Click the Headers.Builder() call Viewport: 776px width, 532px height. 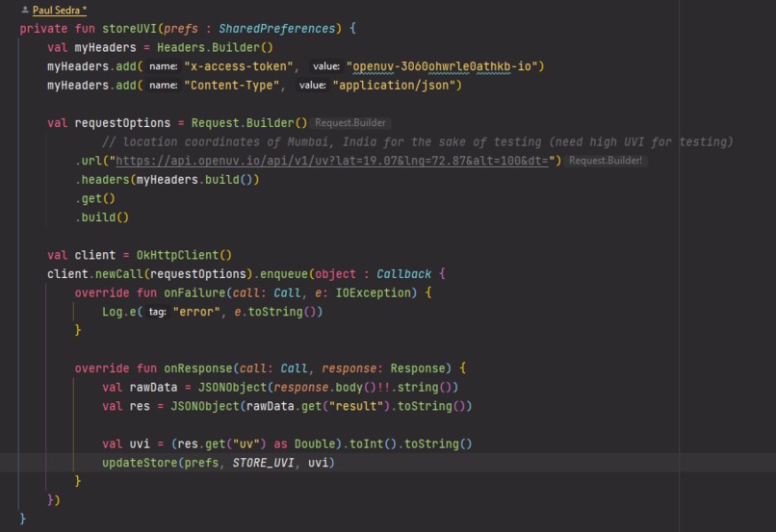tap(215, 47)
